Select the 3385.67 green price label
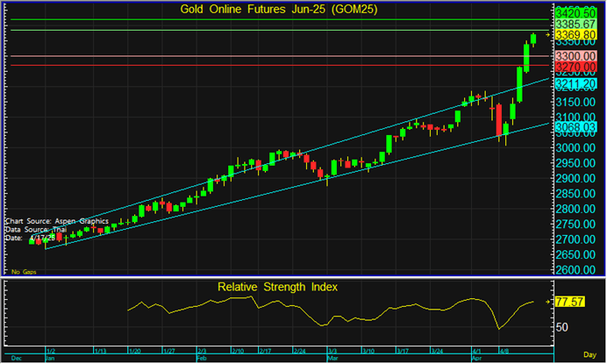This screenshot has height=364, width=607. (x=576, y=26)
